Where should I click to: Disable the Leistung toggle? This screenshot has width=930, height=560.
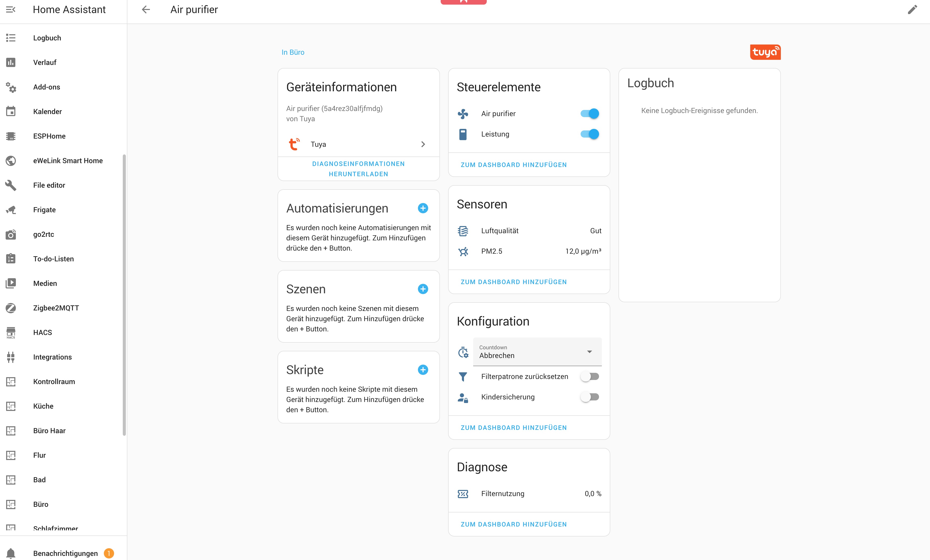(x=590, y=134)
